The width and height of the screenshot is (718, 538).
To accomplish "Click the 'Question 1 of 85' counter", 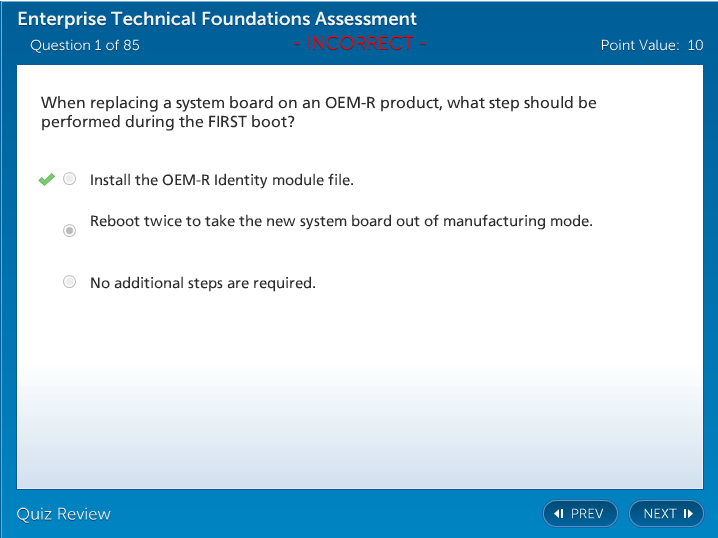I will coord(85,45).
